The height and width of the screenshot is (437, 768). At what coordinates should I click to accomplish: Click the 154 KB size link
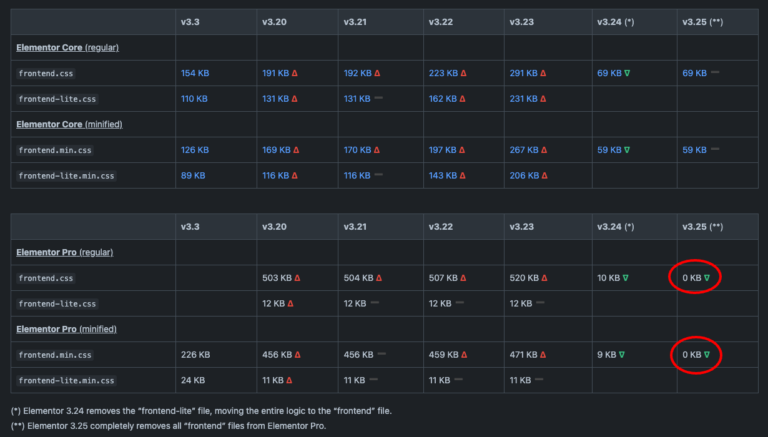point(194,73)
